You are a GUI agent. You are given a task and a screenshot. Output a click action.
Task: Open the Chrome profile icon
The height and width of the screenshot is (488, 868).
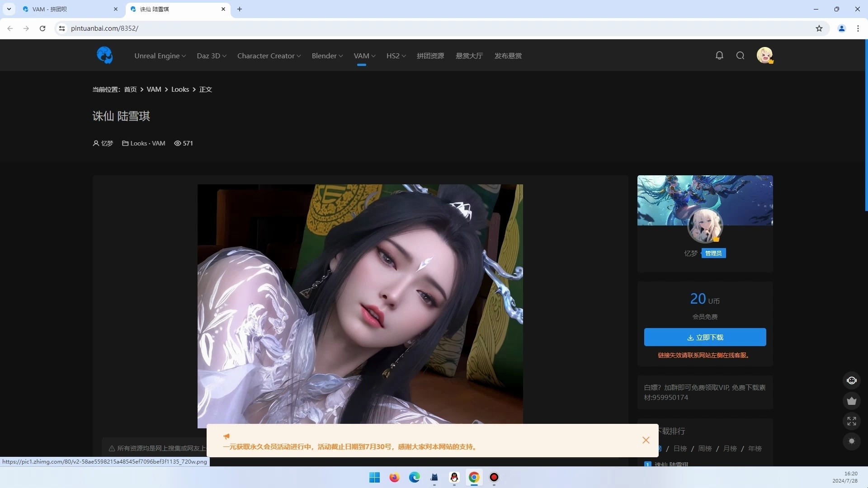(x=842, y=28)
